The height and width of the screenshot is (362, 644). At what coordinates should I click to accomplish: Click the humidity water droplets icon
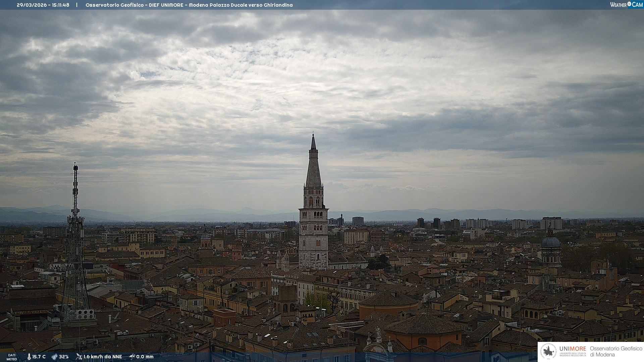(54, 357)
